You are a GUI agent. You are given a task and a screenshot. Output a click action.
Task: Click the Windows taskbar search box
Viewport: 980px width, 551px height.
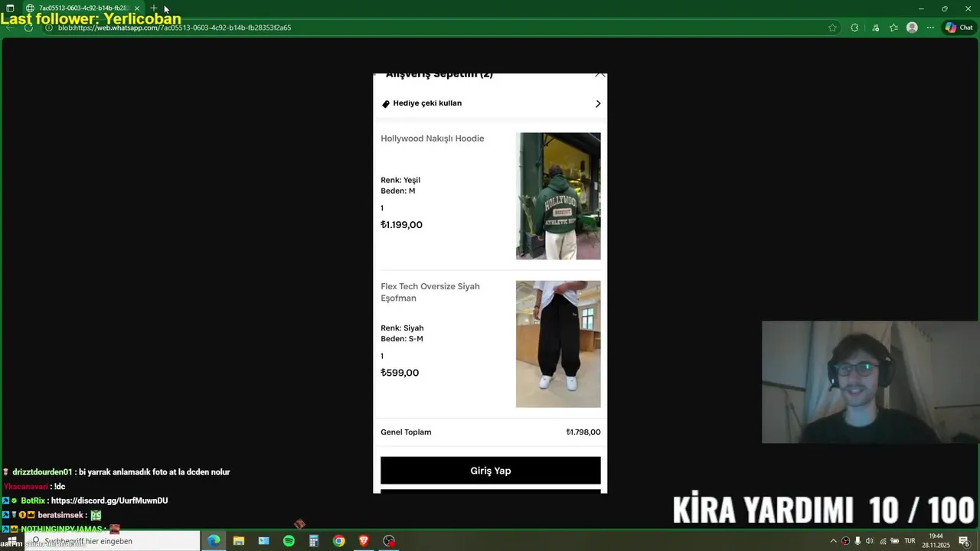(113, 541)
